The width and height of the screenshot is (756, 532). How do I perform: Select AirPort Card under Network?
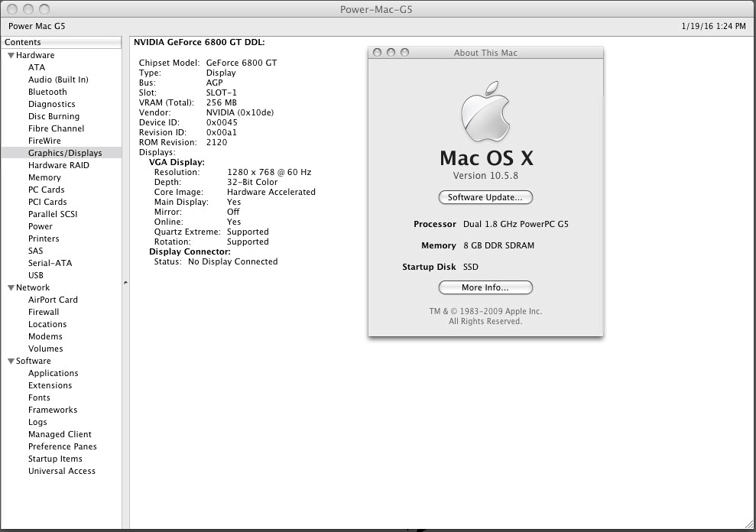[53, 300]
